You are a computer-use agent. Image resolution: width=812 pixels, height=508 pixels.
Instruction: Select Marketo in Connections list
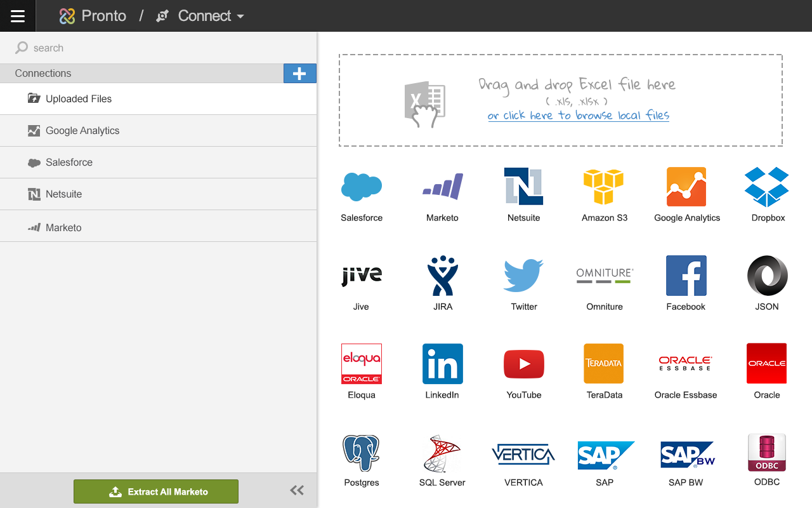coord(159,227)
